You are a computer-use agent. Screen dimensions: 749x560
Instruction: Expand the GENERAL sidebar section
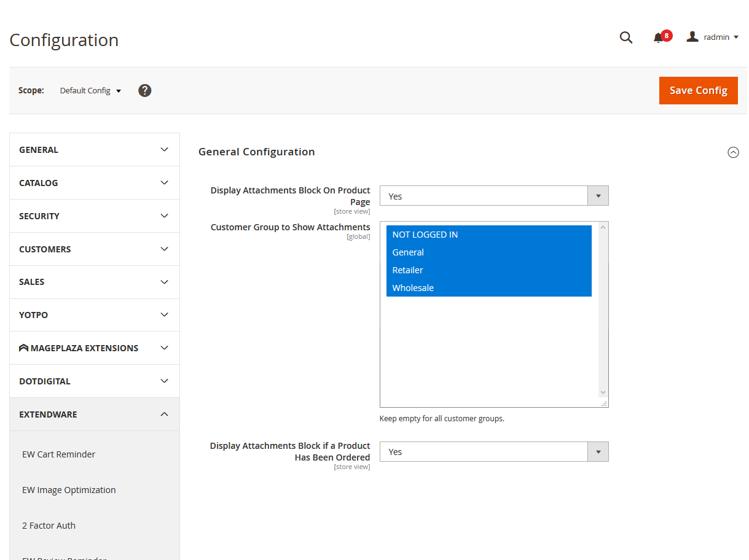pyautogui.click(x=95, y=150)
